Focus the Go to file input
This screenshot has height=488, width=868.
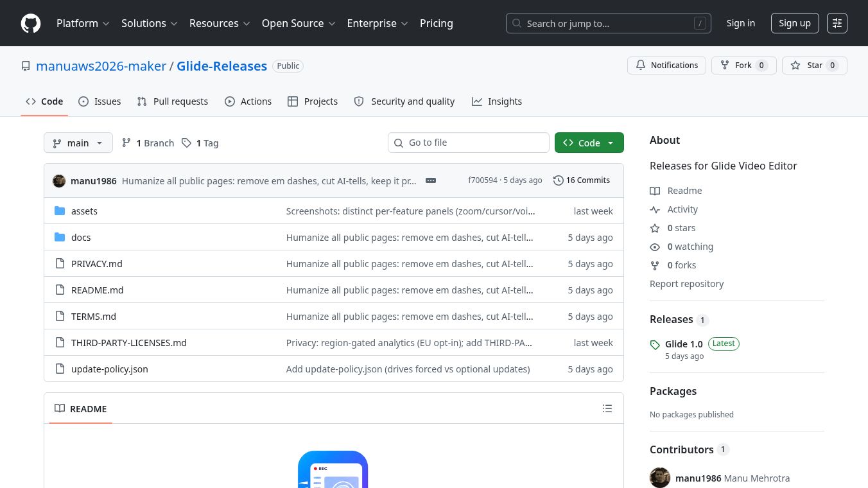click(x=469, y=143)
